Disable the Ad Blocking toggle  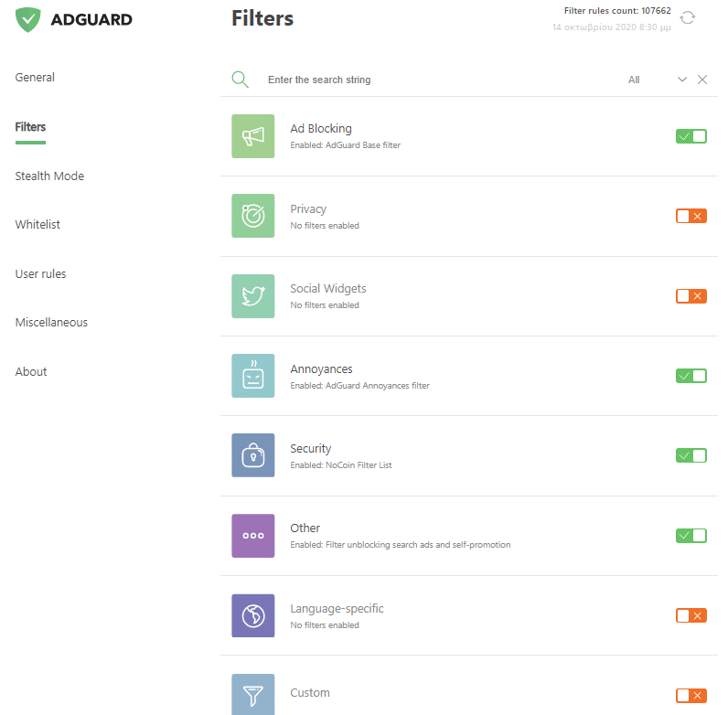691,136
